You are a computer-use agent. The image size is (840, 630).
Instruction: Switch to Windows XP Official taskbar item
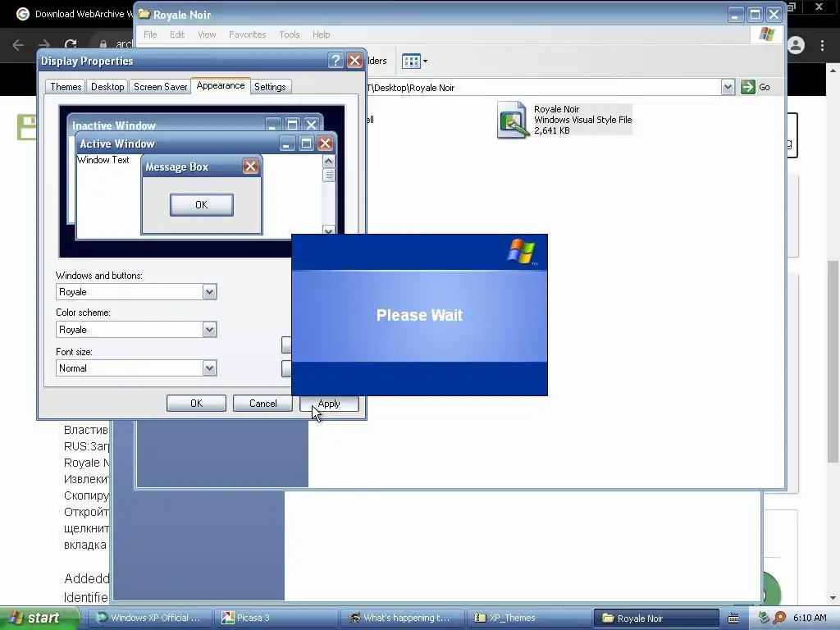(150, 618)
